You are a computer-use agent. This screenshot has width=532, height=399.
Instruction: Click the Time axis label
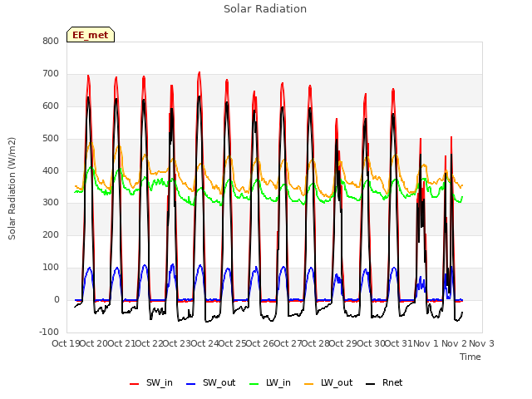[x=470, y=357]
